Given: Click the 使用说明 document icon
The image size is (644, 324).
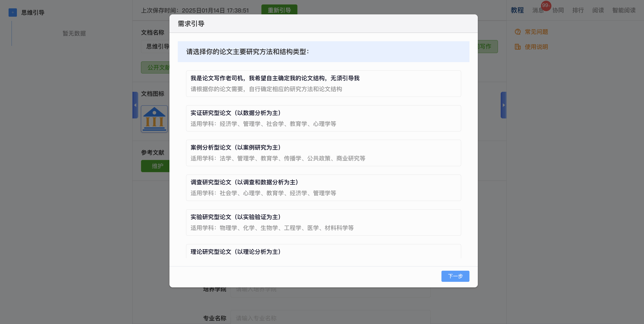Looking at the screenshot, I should pos(518,47).
